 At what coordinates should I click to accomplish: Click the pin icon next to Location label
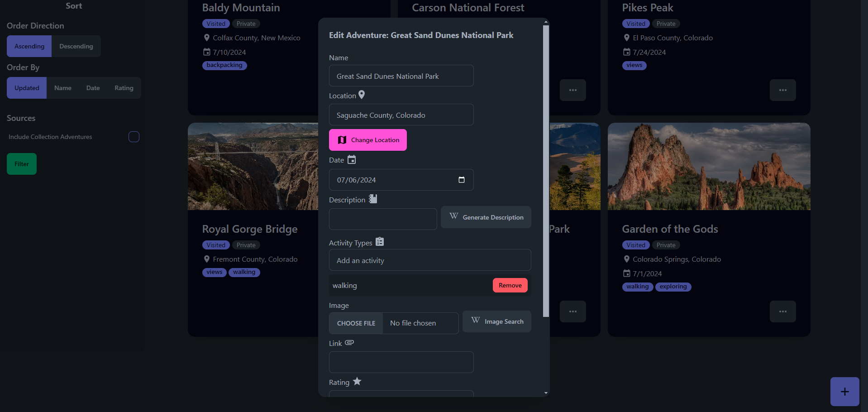[x=362, y=95]
